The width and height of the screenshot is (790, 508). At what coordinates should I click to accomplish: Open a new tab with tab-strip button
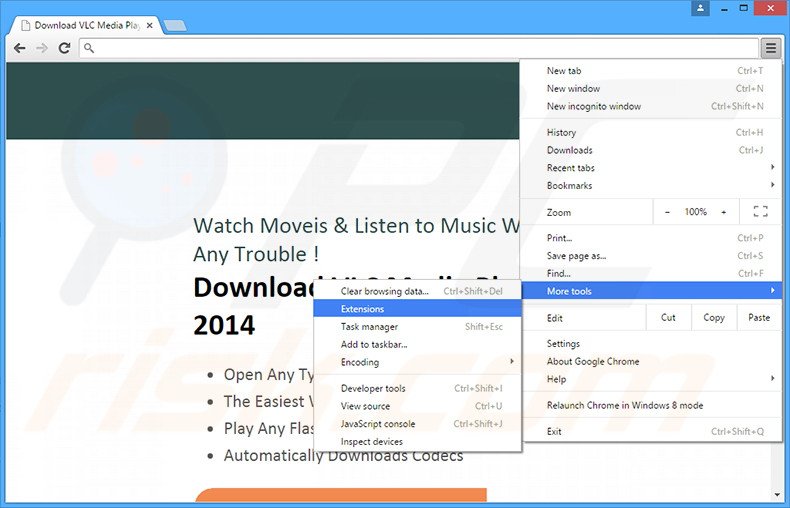coord(175,25)
